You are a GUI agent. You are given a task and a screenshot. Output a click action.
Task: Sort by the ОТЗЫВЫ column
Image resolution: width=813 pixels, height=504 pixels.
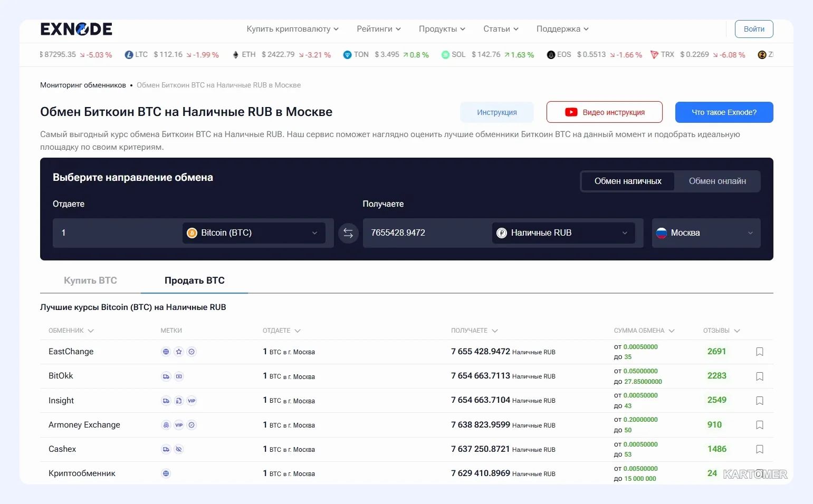click(721, 331)
